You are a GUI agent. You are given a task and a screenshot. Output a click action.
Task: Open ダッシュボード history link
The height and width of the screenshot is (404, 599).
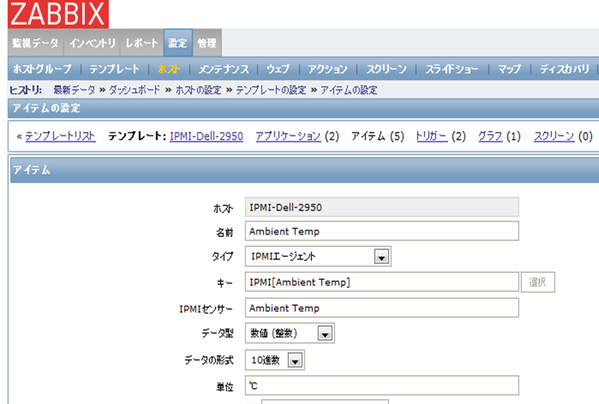pos(134,90)
